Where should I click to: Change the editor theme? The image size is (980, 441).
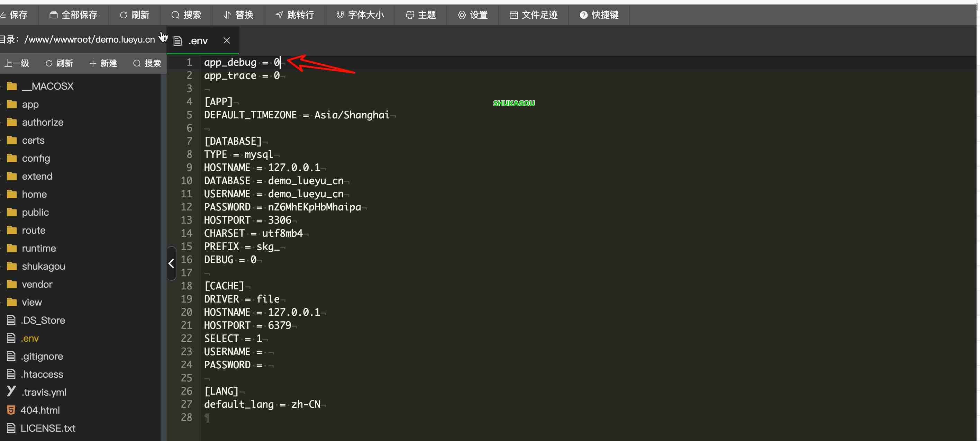tap(420, 15)
